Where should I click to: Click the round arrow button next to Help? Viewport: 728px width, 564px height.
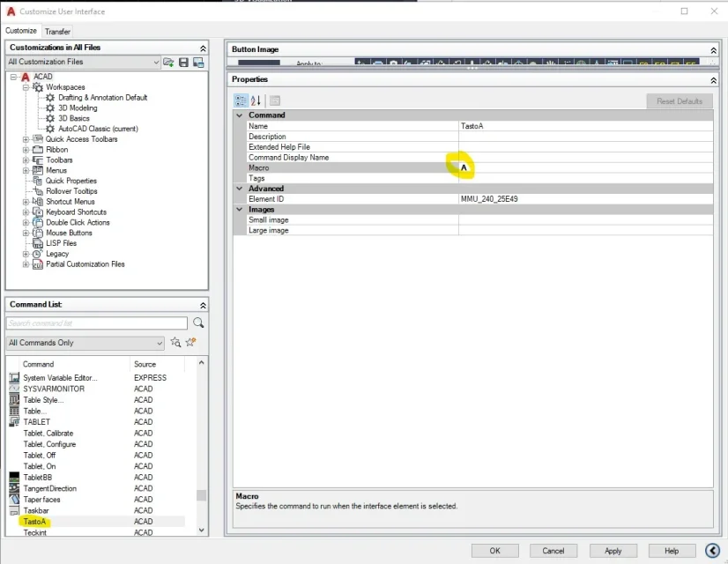click(x=712, y=551)
